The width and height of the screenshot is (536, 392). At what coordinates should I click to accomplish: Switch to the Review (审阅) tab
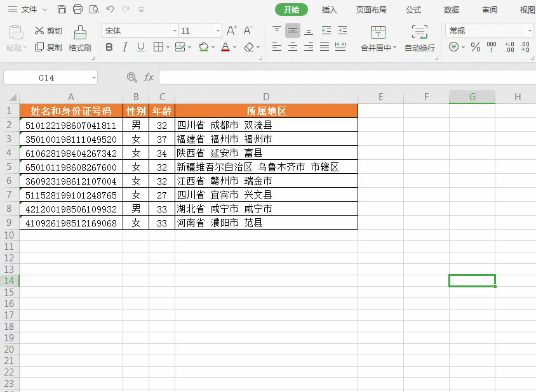[x=490, y=10]
